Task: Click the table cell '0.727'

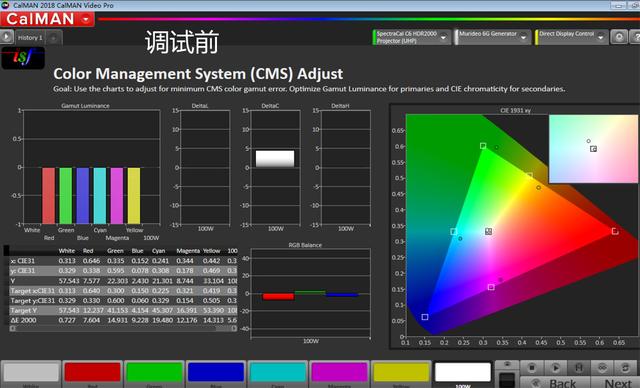Action: pos(67,320)
